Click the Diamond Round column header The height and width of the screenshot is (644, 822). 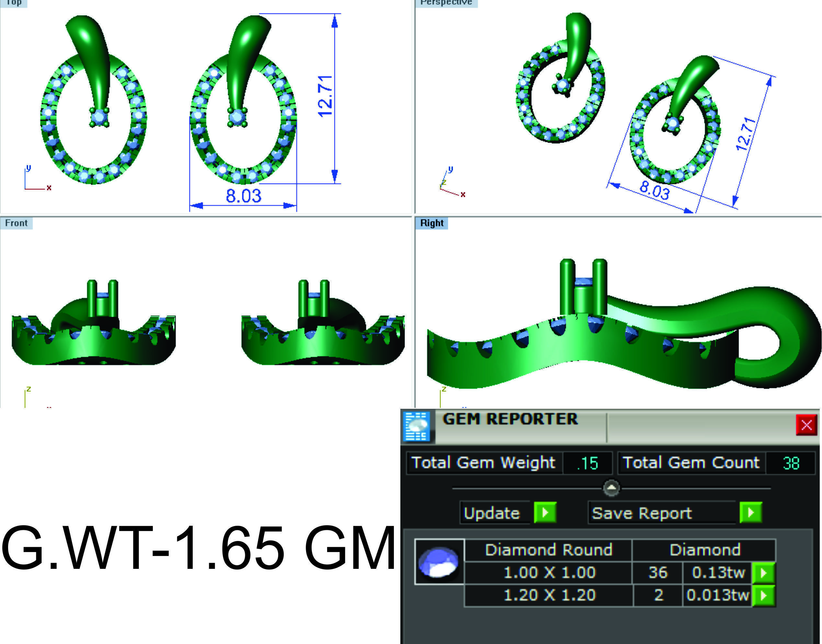point(548,550)
